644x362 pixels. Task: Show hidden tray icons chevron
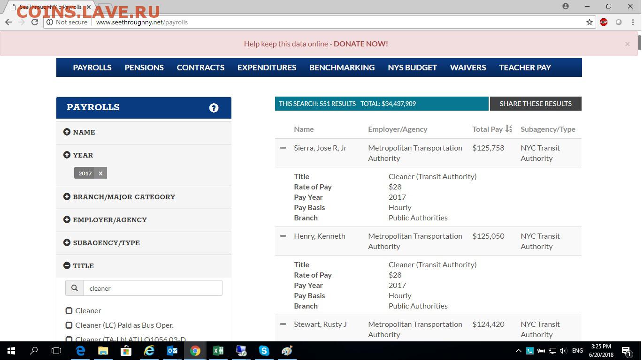tap(519, 350)
